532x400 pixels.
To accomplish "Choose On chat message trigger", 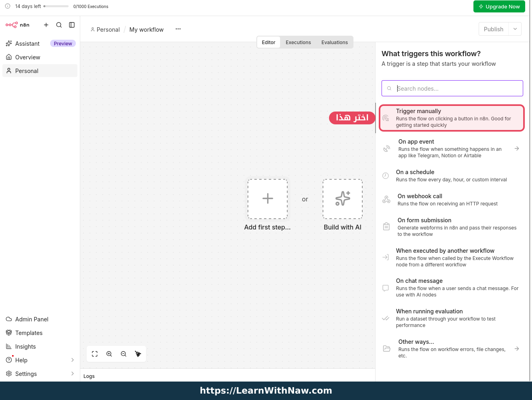I will pyautogui.click(x=452, y=288).
